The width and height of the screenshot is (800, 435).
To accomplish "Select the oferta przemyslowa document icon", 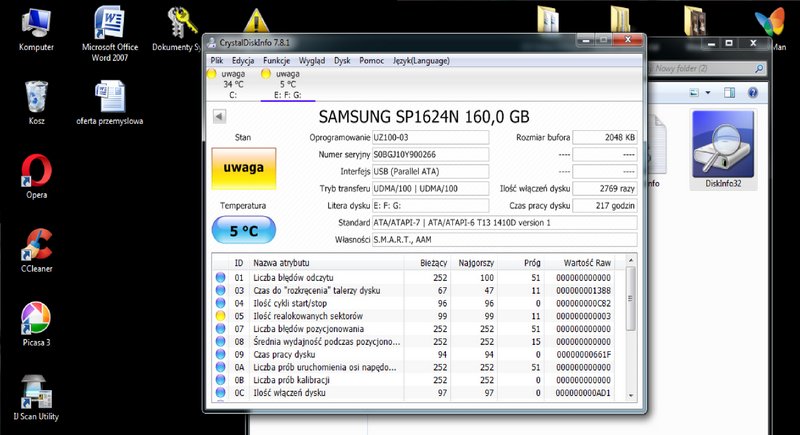I will 110,103.
